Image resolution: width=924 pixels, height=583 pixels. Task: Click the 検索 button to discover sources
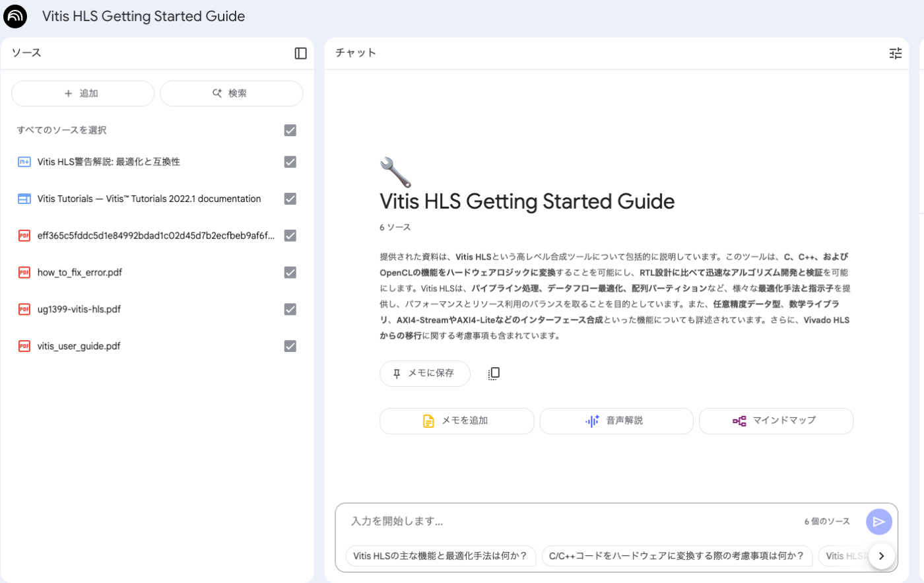click(x=232, y=94)
